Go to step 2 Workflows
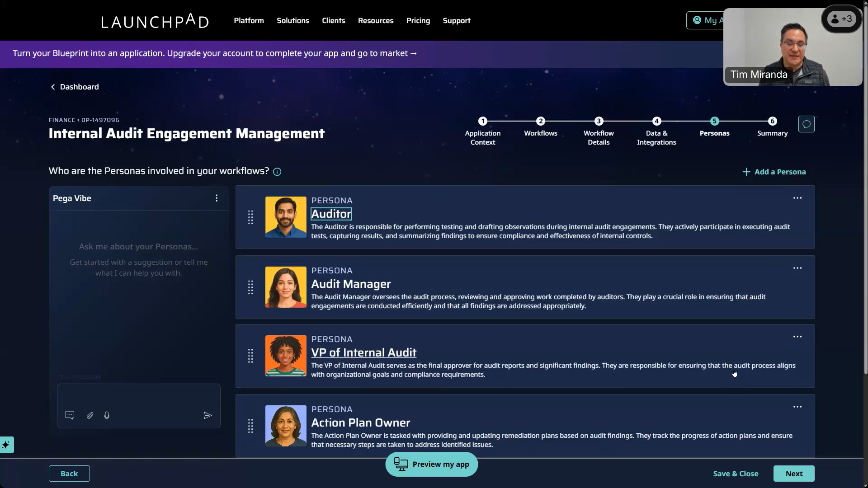868x488 pixels. pos(540,122)
